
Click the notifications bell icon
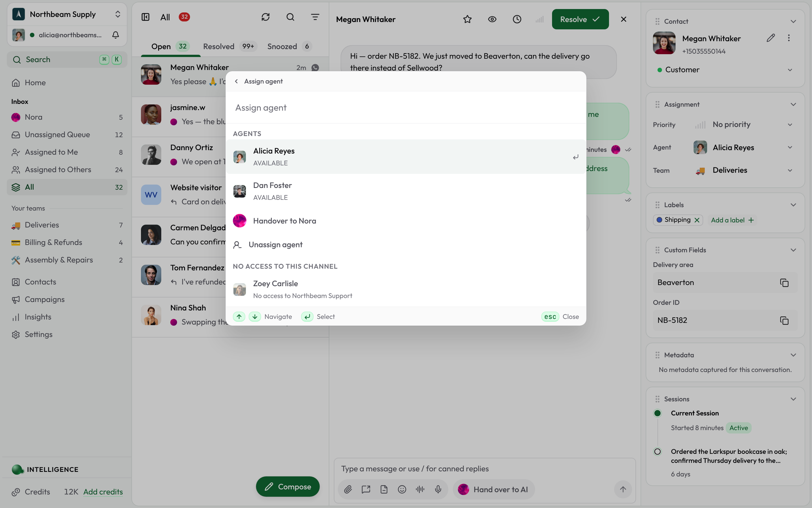pyautogui.click(x=116, y=35)
